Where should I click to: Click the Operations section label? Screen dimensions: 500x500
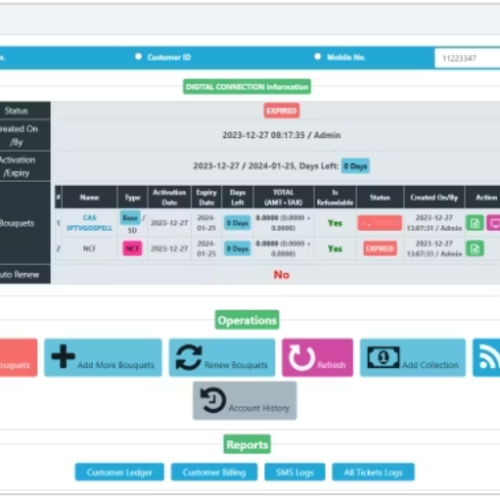247,320
